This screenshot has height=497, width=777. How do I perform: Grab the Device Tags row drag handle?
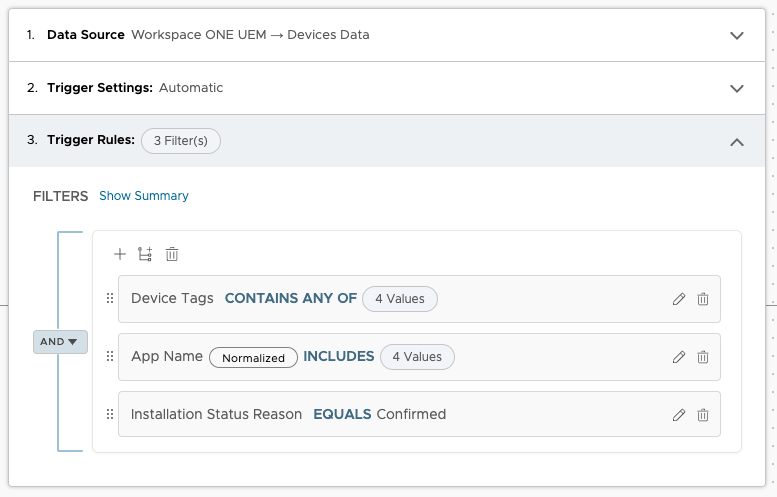tap(110, 298)
